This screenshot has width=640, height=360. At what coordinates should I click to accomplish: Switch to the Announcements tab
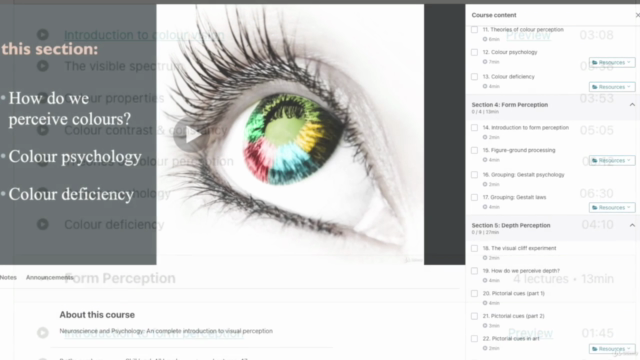[x=50, y=278]
